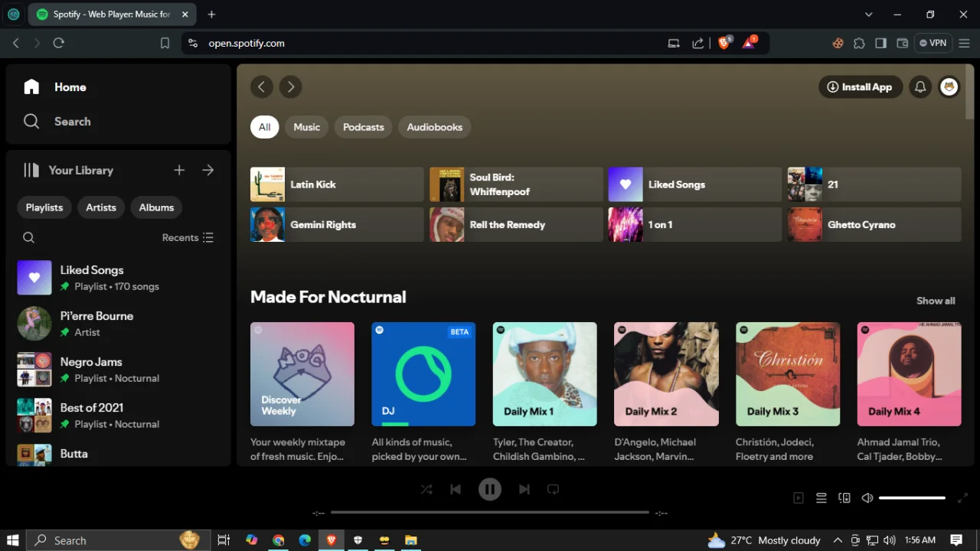Open Pi'erre Bourne artist in library
The image size is (980, 551).
[119, 324]
